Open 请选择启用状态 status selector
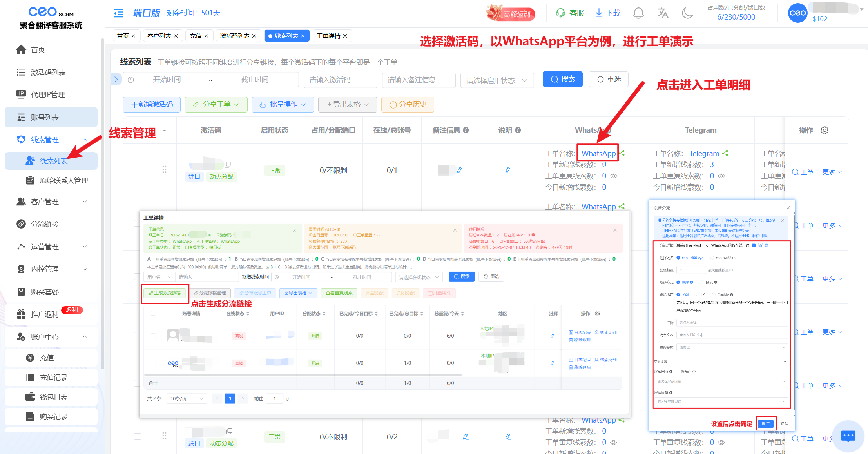Screen dimensions: 868x454 click(497, 80)
